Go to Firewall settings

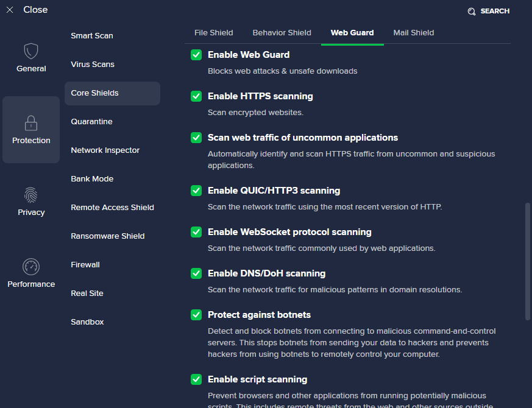85,265
